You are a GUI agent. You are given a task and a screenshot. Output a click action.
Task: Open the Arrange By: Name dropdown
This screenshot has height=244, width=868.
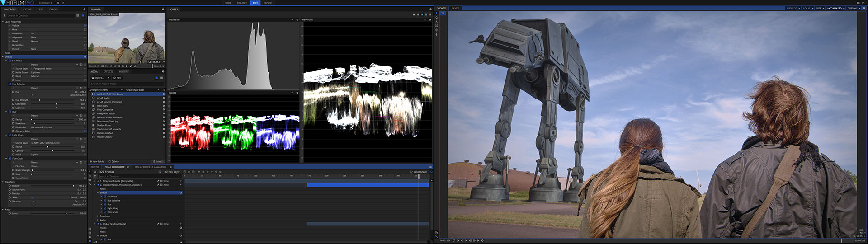pos(106,90)
